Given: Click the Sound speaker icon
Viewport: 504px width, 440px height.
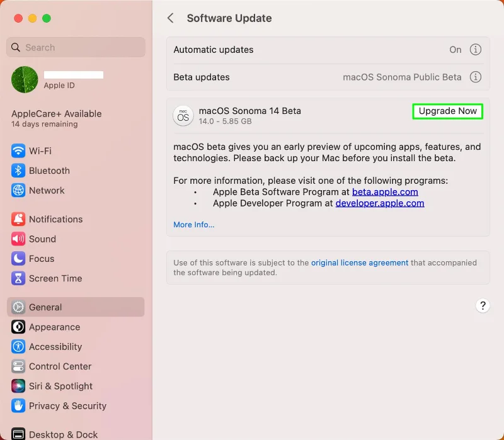Looking at the screenshot, I should click(18, 239).
